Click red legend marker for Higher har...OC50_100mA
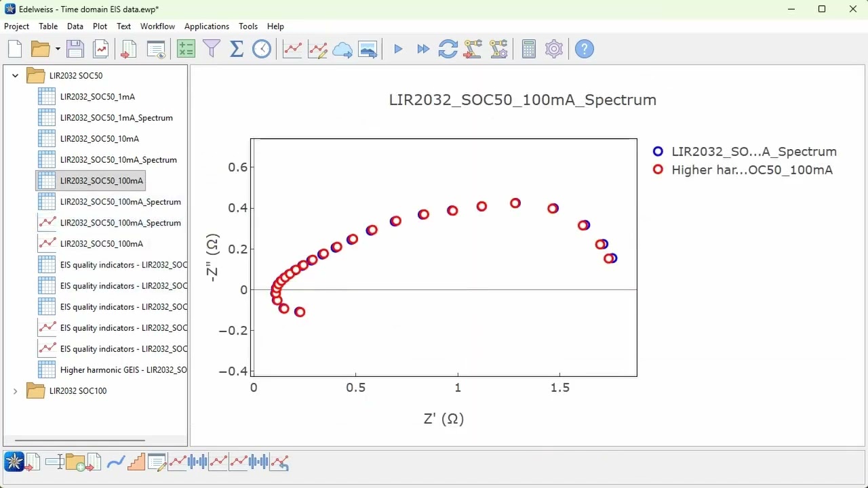 pyautogui.click(x=658, y=169)
